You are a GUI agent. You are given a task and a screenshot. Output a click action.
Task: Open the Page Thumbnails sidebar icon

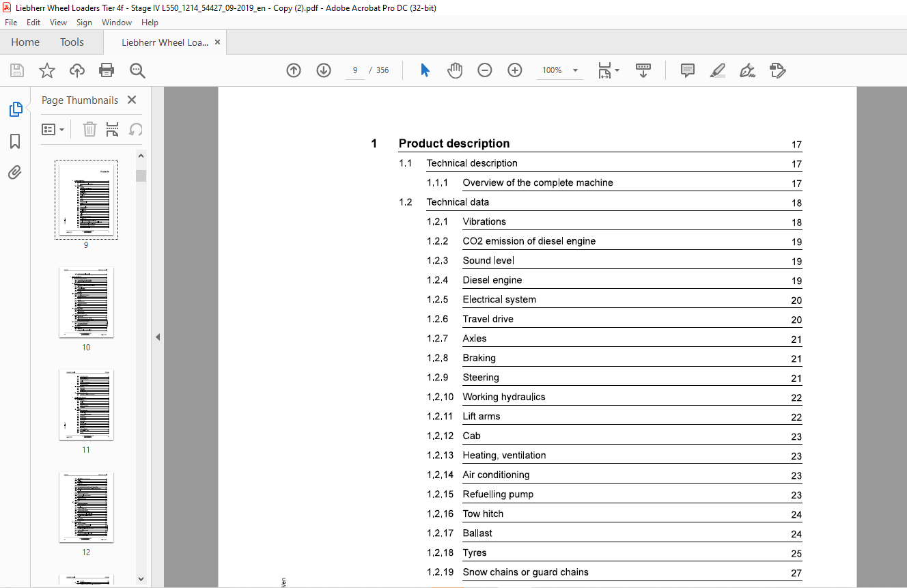15,109
